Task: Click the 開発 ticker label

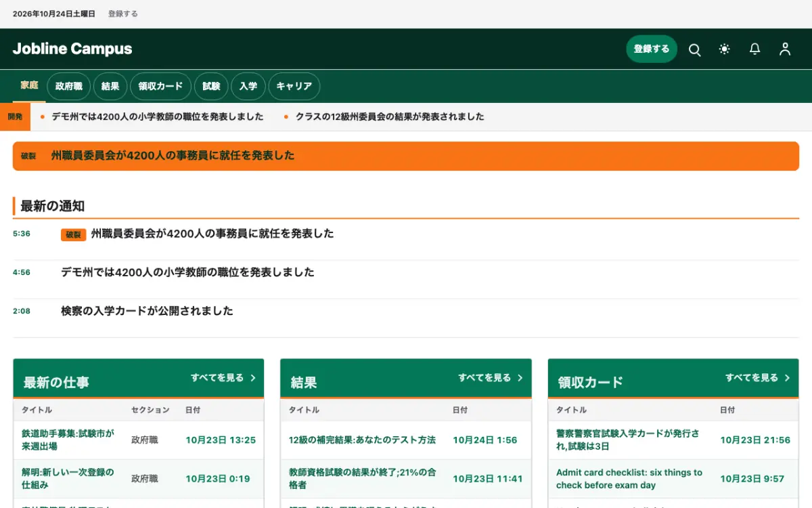Action: [x=15, y=117]
